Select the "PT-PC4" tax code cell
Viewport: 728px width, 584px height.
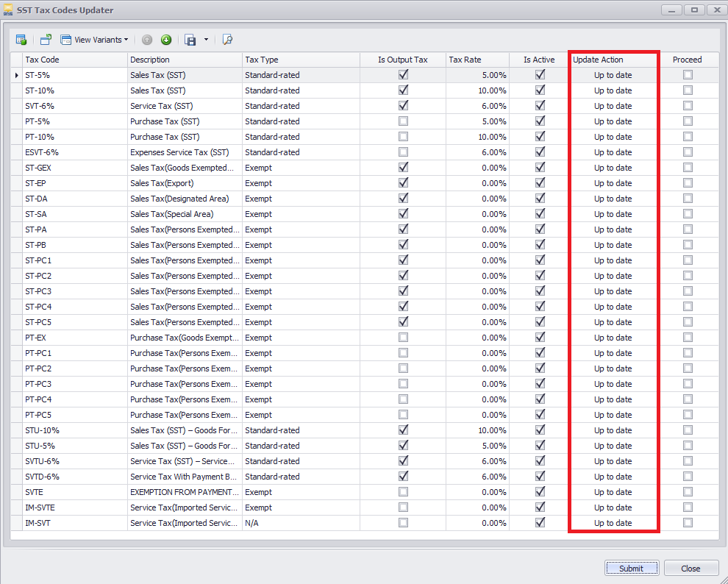tap(75, 399)
